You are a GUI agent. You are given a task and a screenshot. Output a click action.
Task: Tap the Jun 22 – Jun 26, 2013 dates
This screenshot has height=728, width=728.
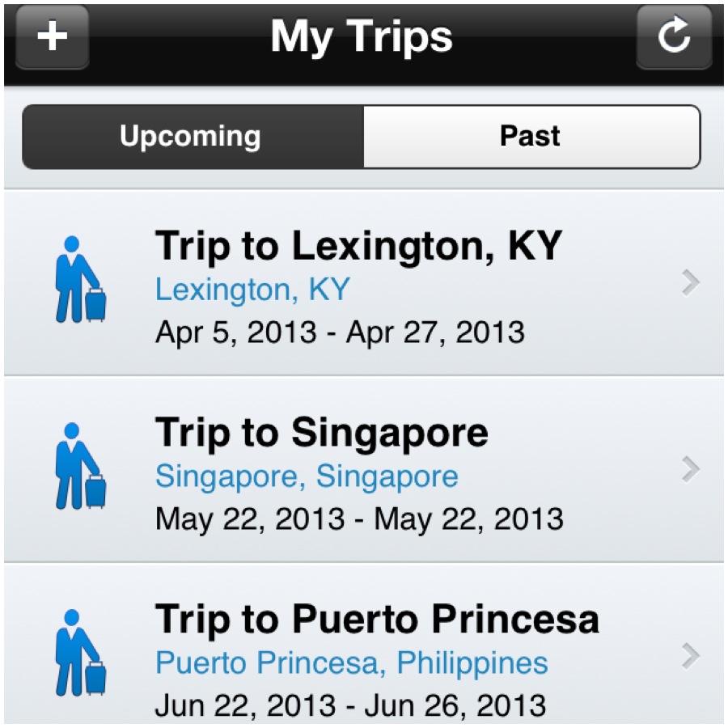coord(350,705)
